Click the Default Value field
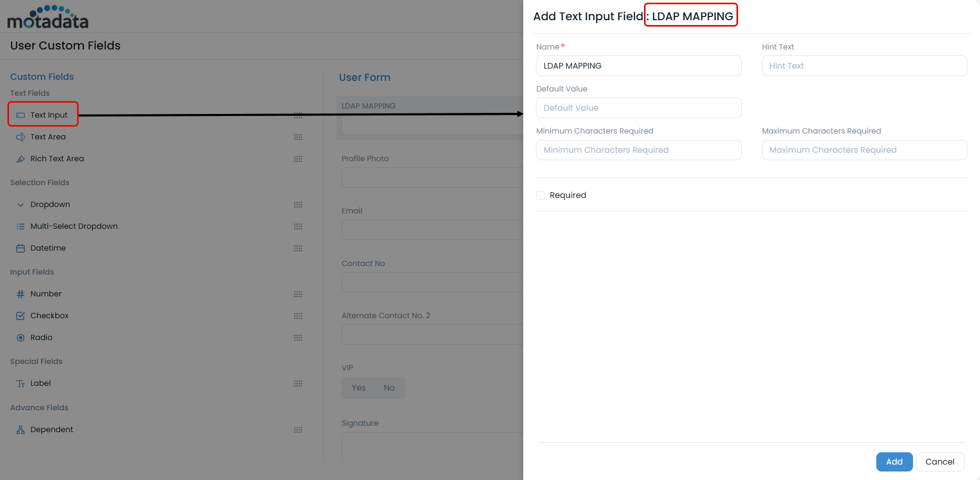The image size is (980, 480). tap(639, 108)
